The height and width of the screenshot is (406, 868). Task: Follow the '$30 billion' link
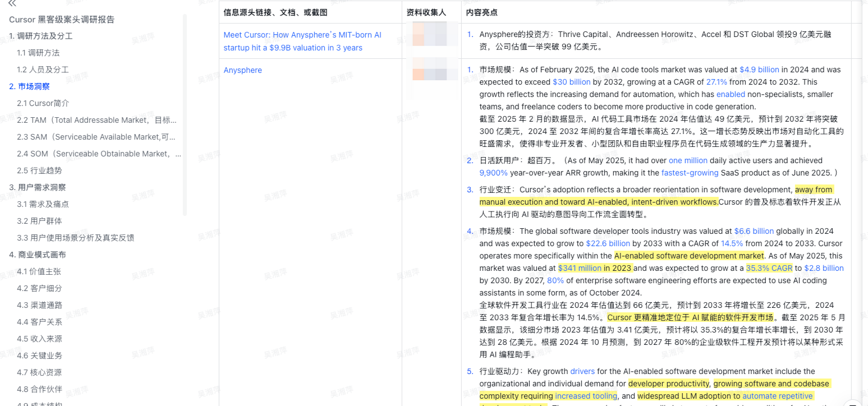571,82
